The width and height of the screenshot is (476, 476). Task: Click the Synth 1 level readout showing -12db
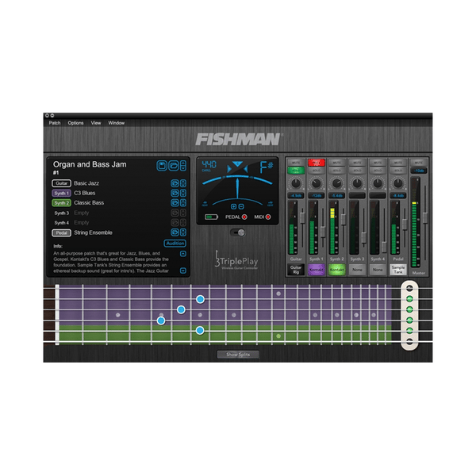(x=317, y=195)
